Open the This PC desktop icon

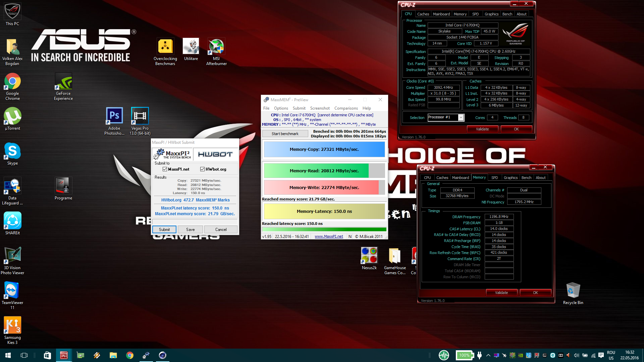click(x=12, y=14)
